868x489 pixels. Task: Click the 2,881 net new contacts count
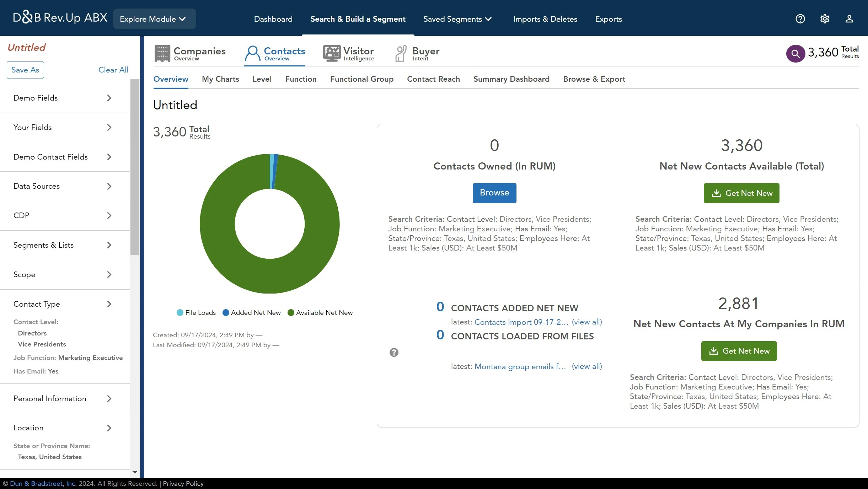click(x=739, y=304)
